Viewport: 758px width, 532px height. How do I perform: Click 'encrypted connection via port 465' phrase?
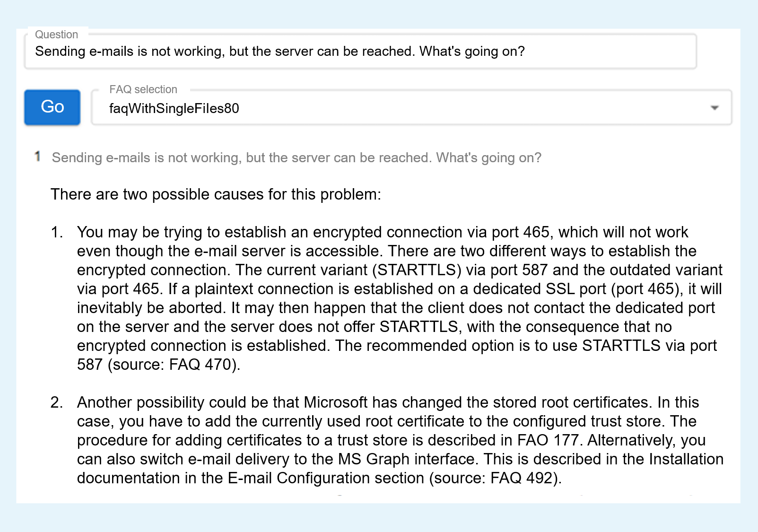click(x=431, y=232)
